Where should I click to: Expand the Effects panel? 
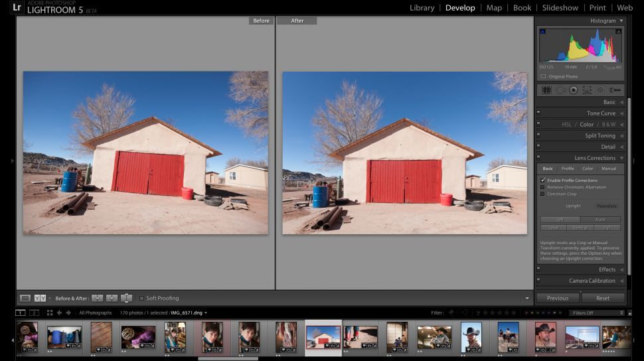coord(621,269)
